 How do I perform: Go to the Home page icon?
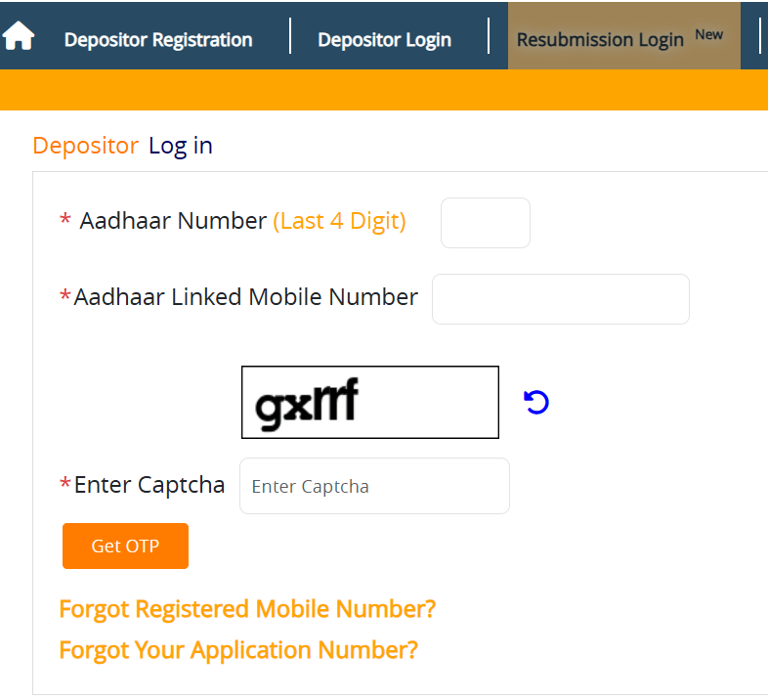19,37
